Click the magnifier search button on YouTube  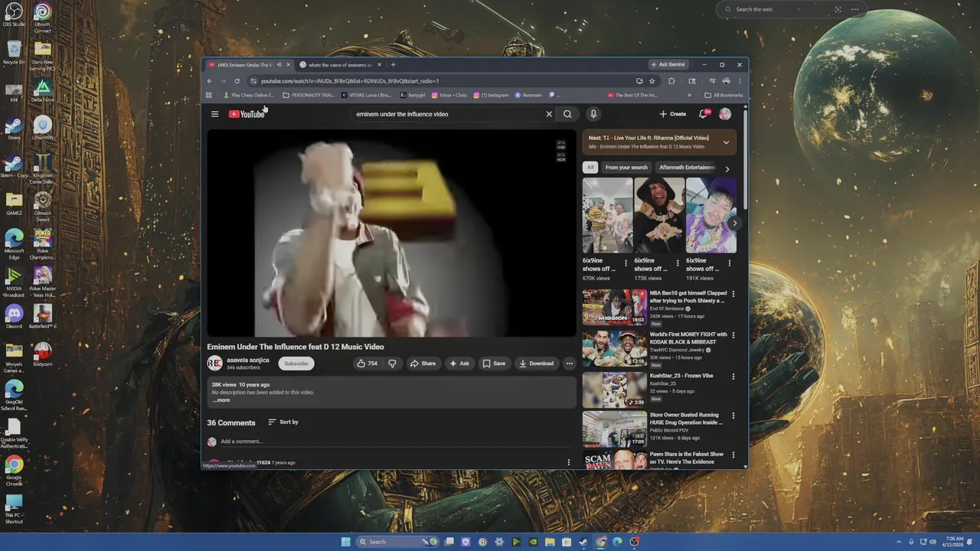pyautogui.click(x=567, y=114)
